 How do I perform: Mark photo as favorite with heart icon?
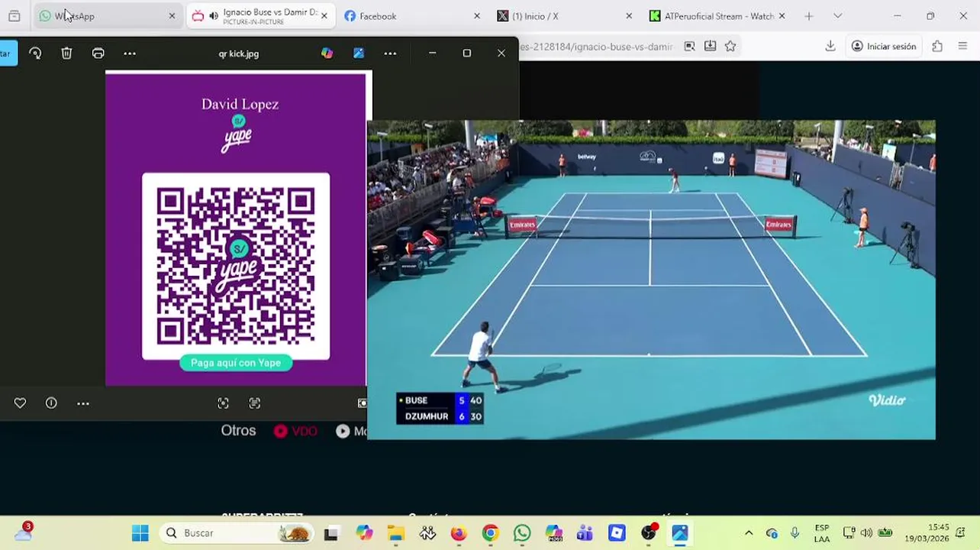(x=20, y=403)
